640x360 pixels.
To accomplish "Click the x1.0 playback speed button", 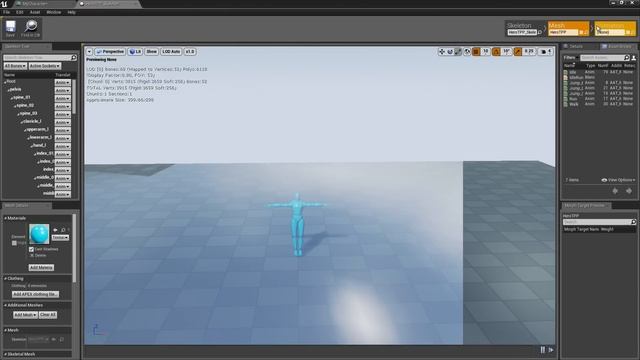I will point(190,52).
